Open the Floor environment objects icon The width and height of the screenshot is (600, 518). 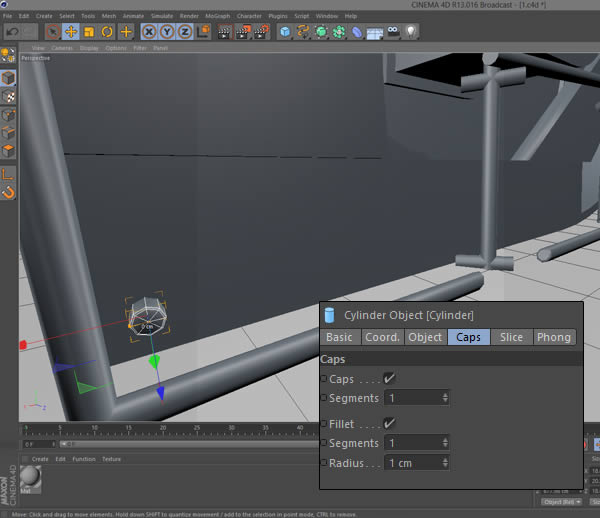375,33
